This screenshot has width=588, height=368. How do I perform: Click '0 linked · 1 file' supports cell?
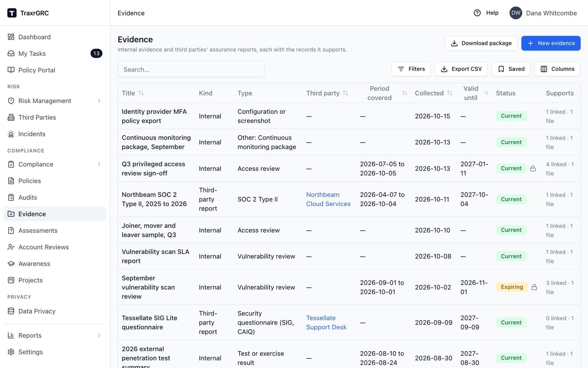[x=560, y=322]
